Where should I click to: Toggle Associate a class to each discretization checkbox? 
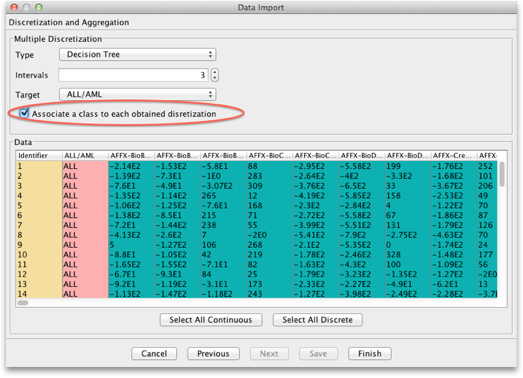pyautogui.click(x=24, y=113)
